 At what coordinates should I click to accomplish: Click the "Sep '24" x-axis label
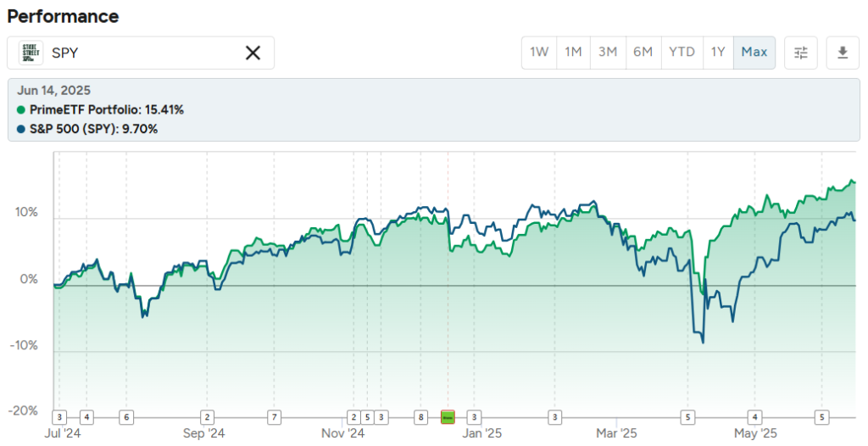(x=203, y=433)
